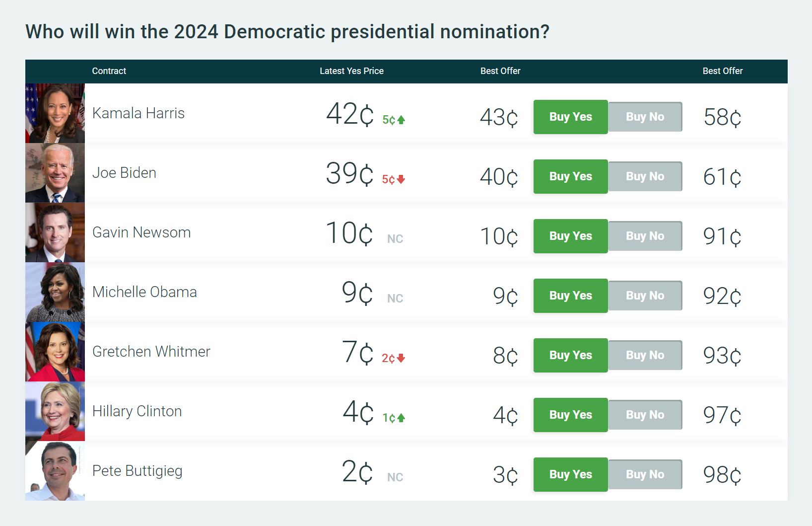Select the Gavin Newsom contract name
Screen dimensions: 812x526
click(141, 232)
